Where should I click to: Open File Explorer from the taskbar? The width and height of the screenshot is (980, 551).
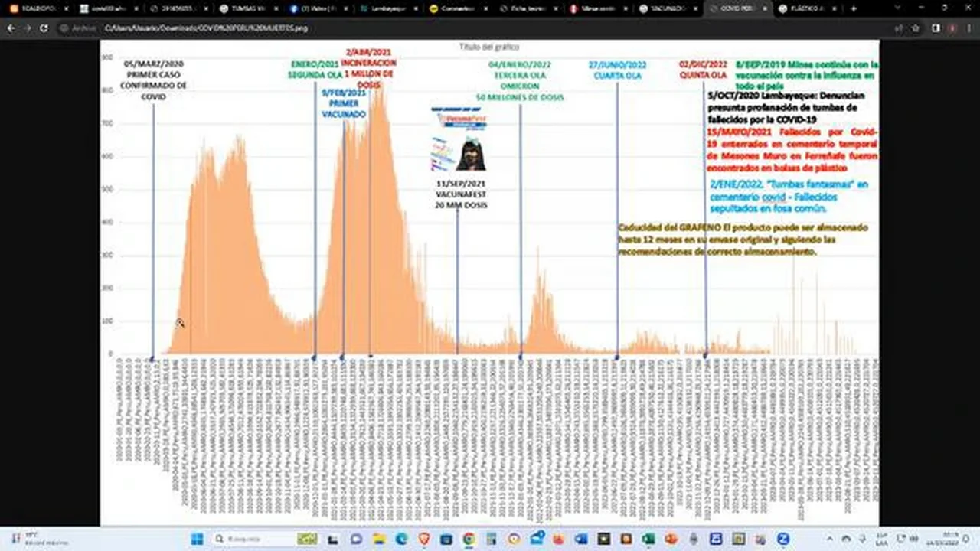click(379, 539)
